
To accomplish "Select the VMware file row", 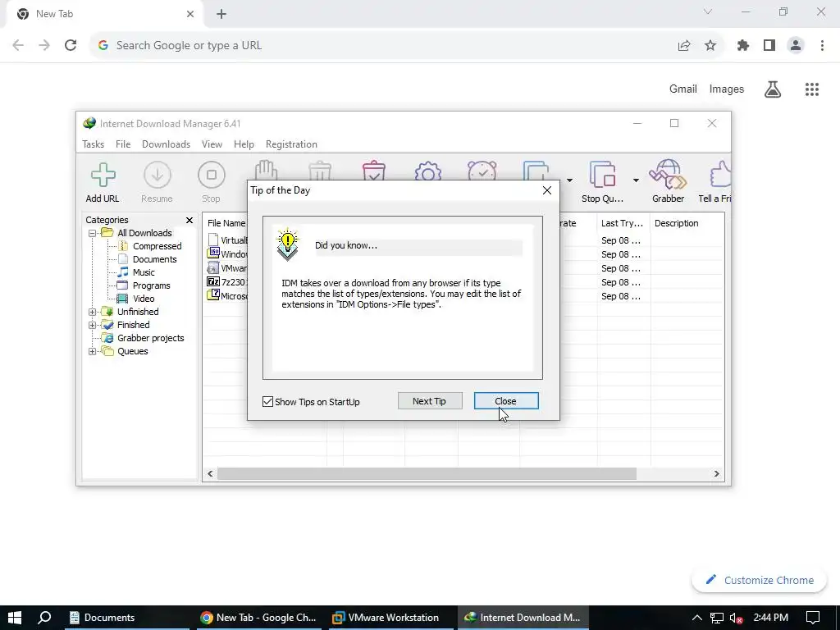I will click(x=226, y=268).
